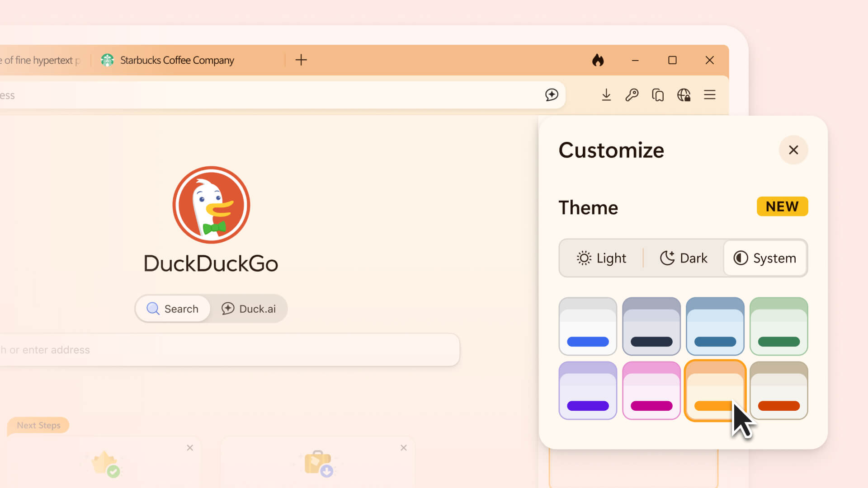Screen dimensions: 868x488
Task: Switch to the Starbucks Coffee Company tab
Action: pos(177,60)
